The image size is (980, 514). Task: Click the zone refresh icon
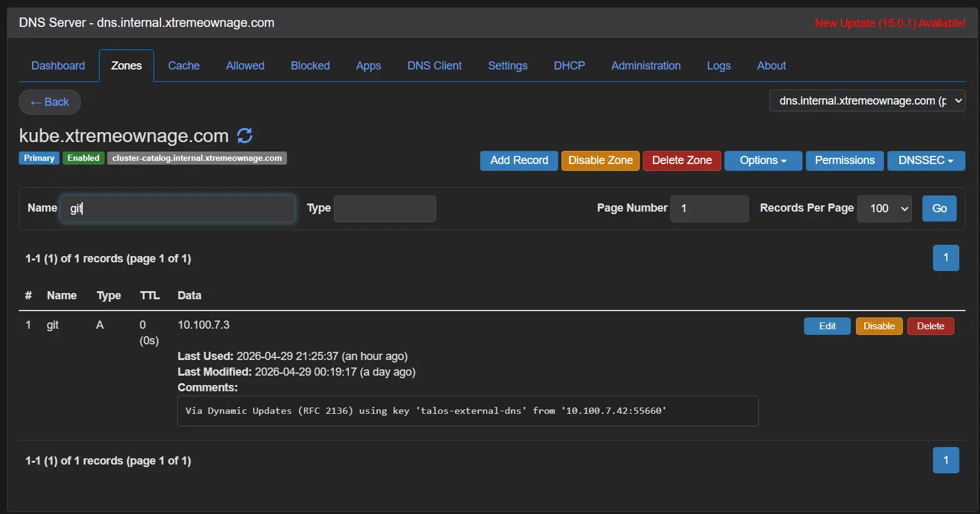click(x=244, y=135)
